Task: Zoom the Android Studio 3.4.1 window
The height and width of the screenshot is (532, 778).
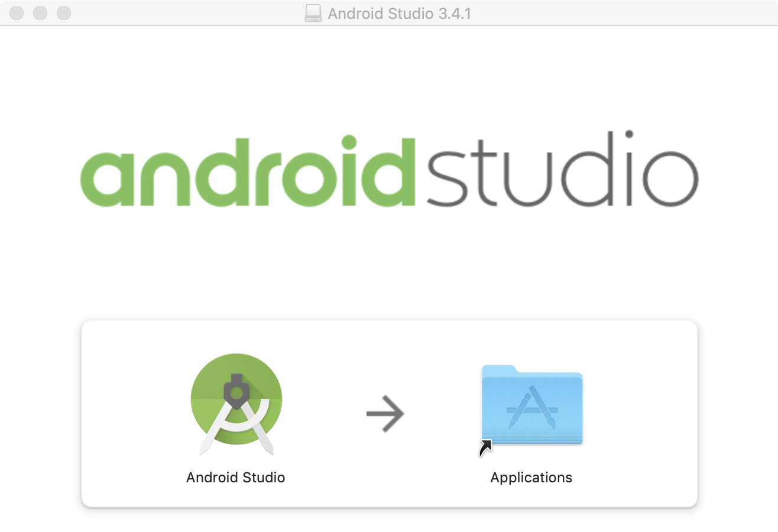Action: point(64,13)
